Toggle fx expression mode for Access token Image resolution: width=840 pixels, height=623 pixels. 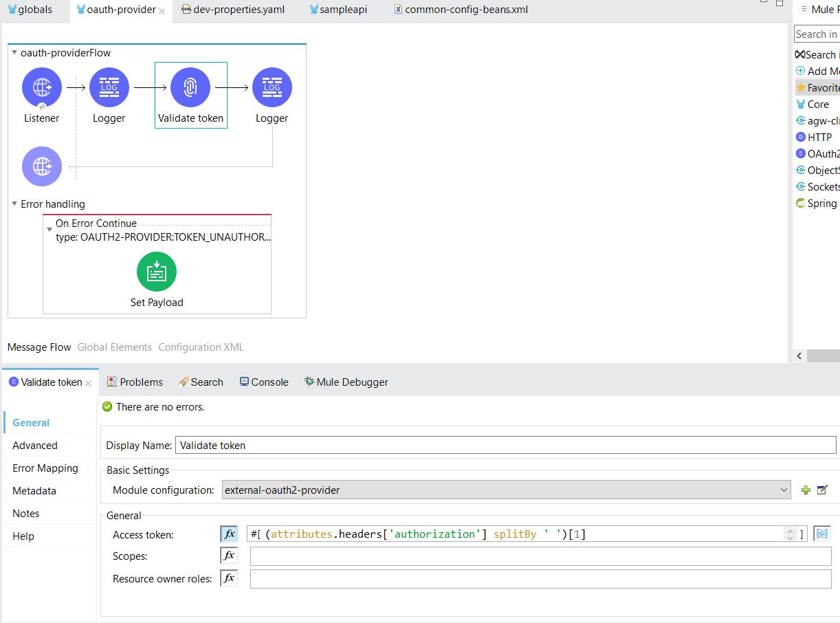(x=229, y=534)
